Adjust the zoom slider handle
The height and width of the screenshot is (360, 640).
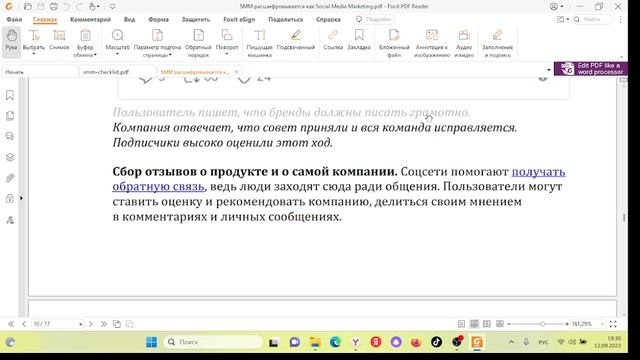tap(542, 324)
